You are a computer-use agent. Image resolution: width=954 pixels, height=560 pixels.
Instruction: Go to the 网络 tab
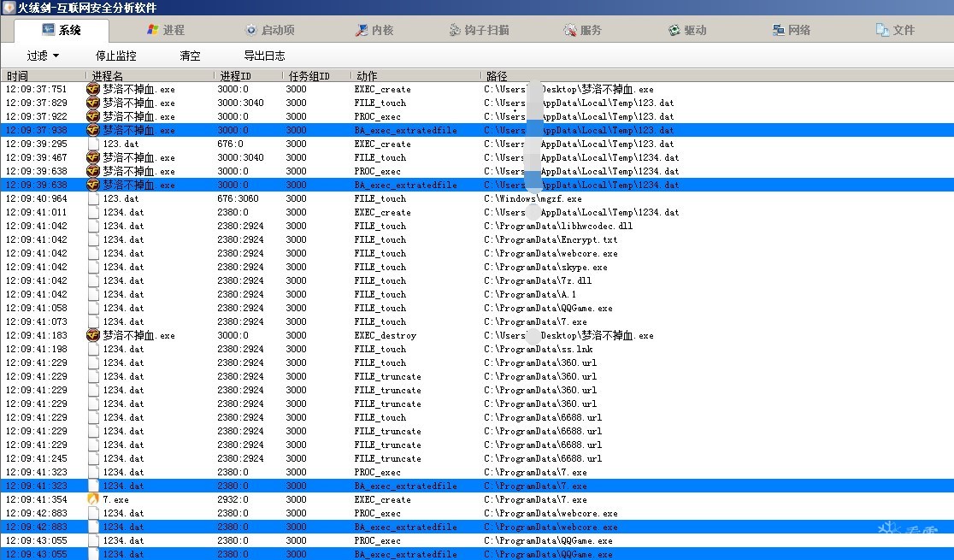pos(791,30)
